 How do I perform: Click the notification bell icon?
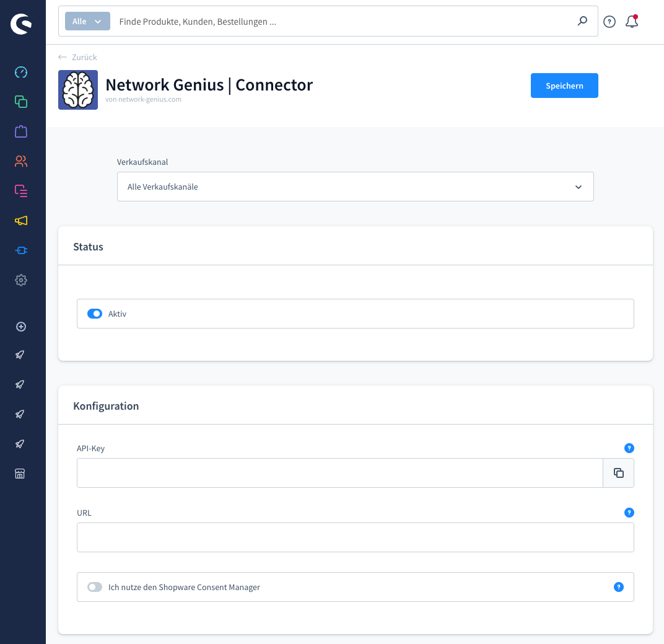[x=631, y=21]
